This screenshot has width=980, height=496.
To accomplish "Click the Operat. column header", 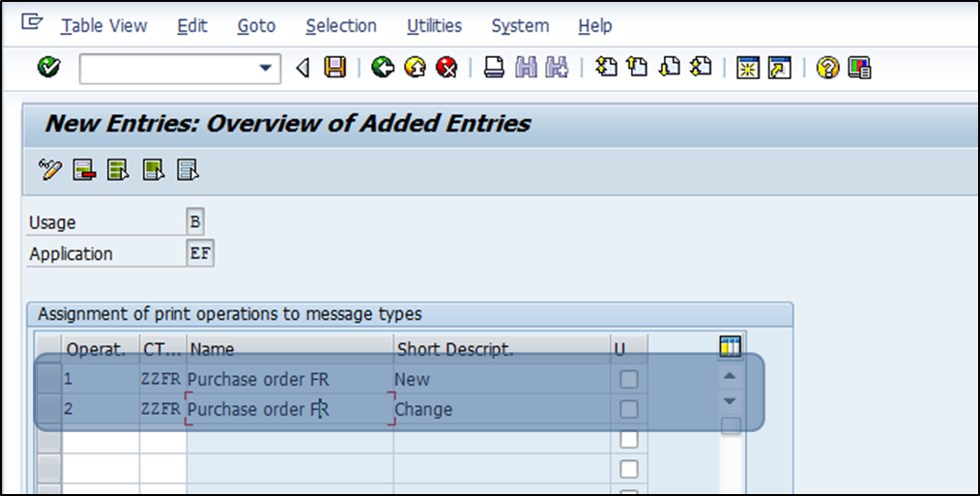I will tap(101, 350).
